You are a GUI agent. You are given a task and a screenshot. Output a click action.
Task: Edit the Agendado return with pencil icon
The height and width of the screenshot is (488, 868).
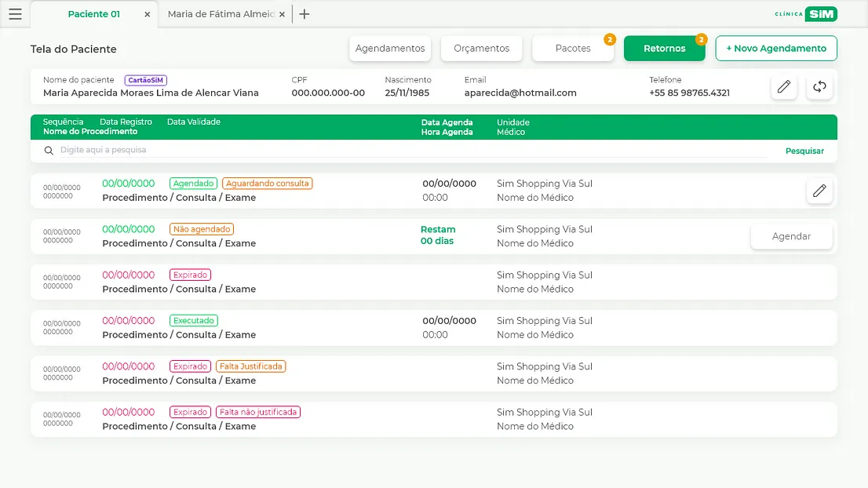[x=819, y=191]
